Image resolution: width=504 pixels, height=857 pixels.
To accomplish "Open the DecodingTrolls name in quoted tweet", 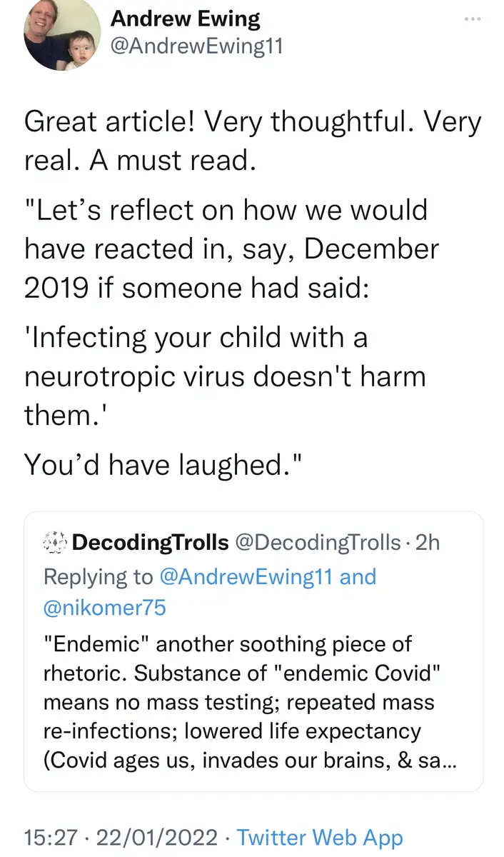I will (150, 543).
